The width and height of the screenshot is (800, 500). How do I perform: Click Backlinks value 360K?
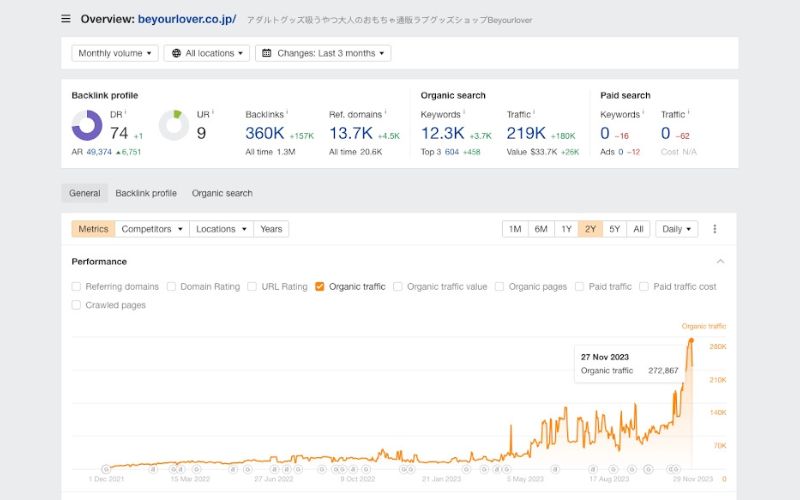pos(264,133)
